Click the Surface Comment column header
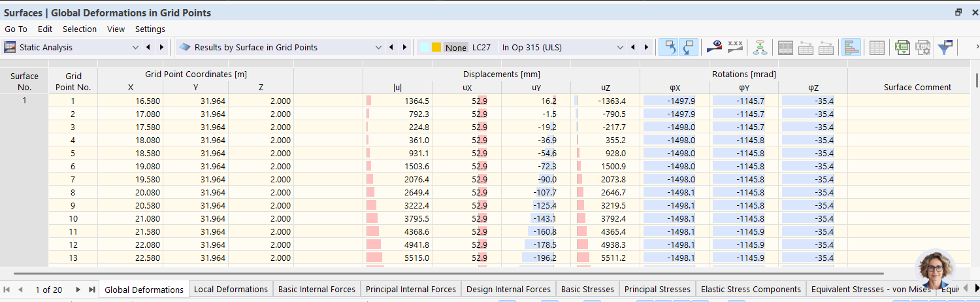This screenshot has height=302, width=980. click(x=917, y=87)
